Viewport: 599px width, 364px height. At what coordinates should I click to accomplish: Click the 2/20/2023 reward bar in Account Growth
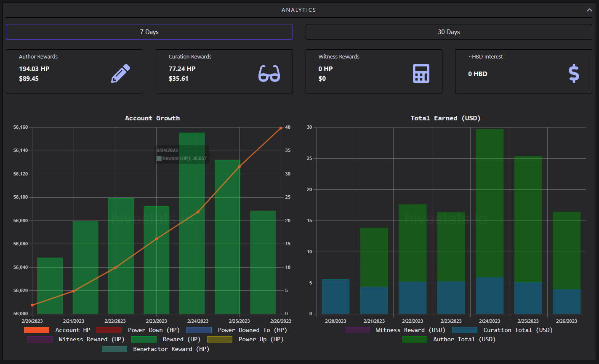pos(50,286)
